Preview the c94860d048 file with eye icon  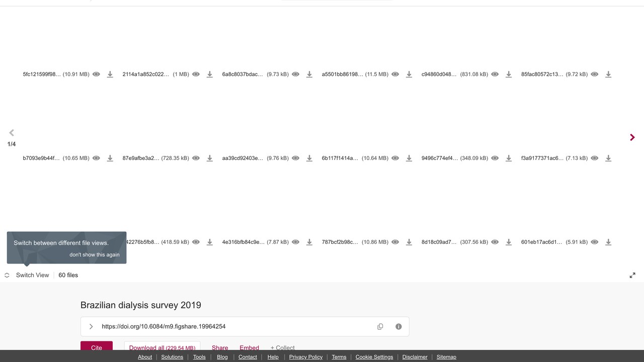coord(495,74)
